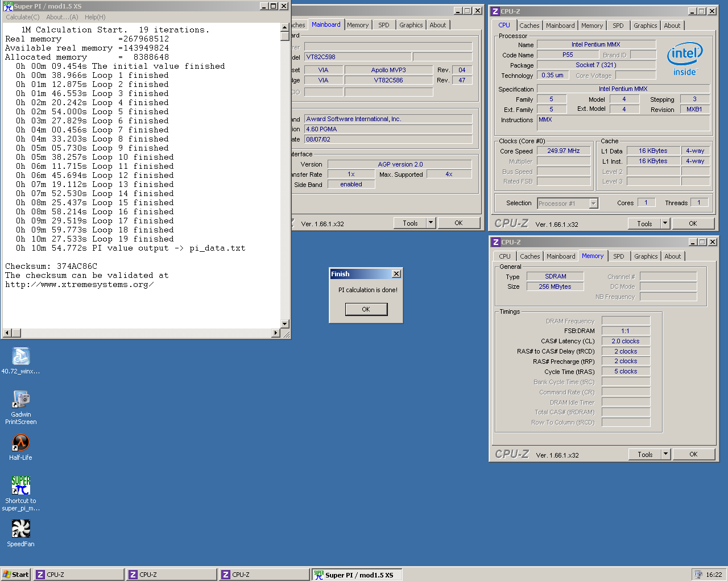
Task: Open Gadwin PrintScreen desktop shortcut
Action: tap(21, 407)
